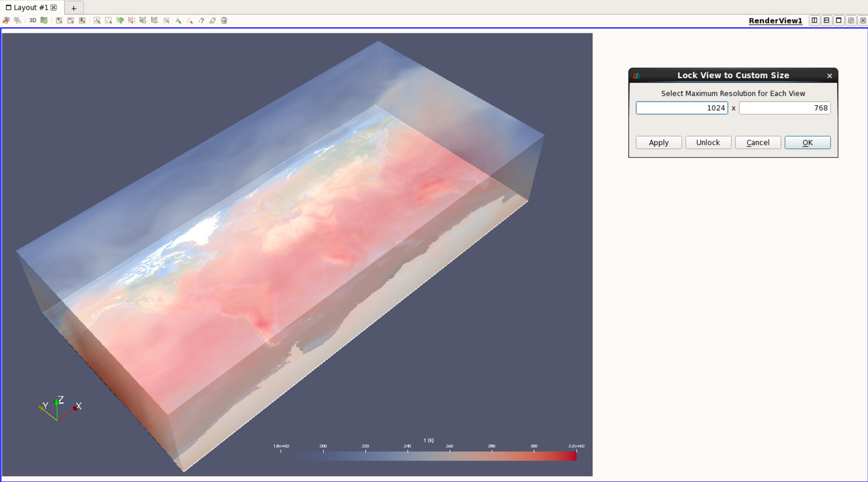
Task: Activate Interactive Select Cells tool
Action: (178, 20)
